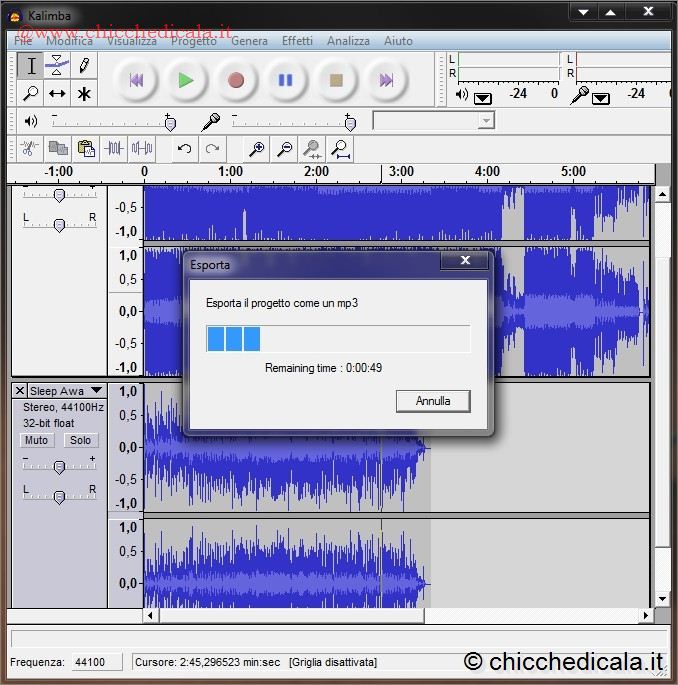
Task: Expand the output meter dropdown arrow
Action: click(x=483, y=98)
